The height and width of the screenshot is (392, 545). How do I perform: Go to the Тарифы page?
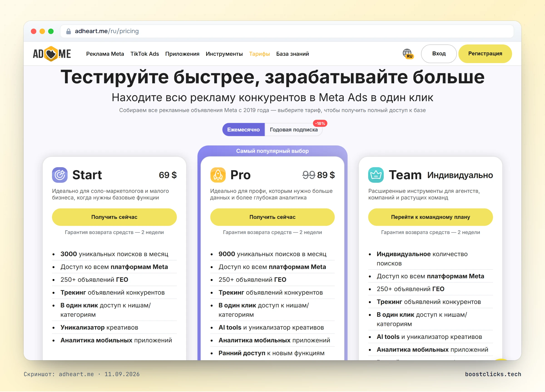(x=260, y=54)
